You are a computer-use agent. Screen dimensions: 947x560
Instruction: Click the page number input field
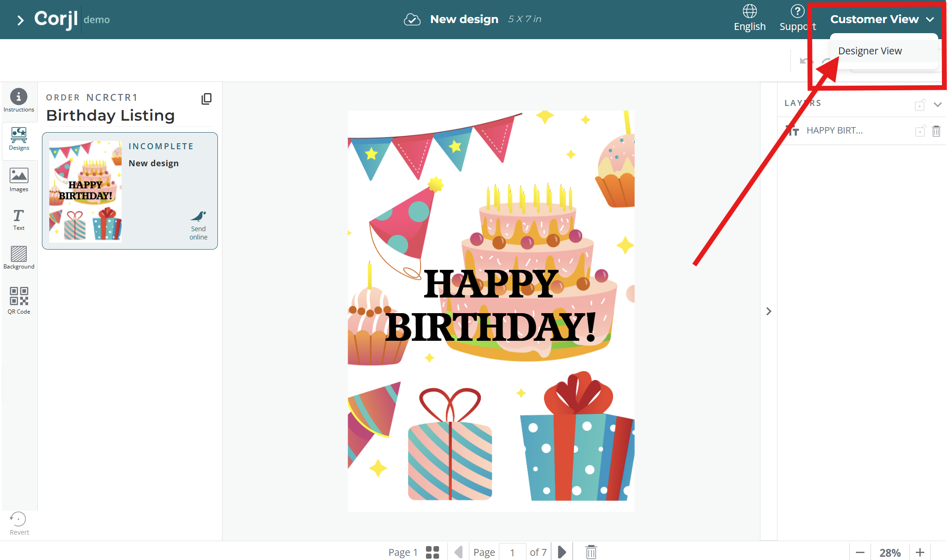(x=512, y=552)
